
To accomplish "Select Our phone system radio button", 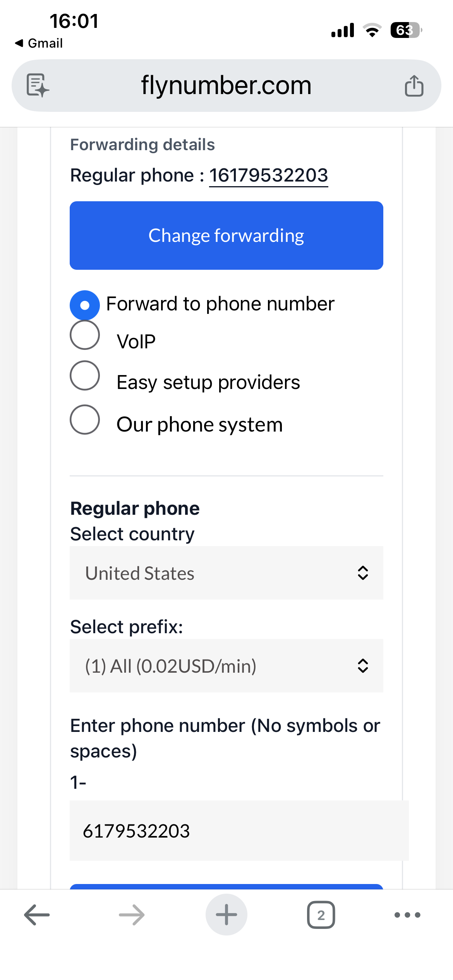I will (x=85, y=420).
